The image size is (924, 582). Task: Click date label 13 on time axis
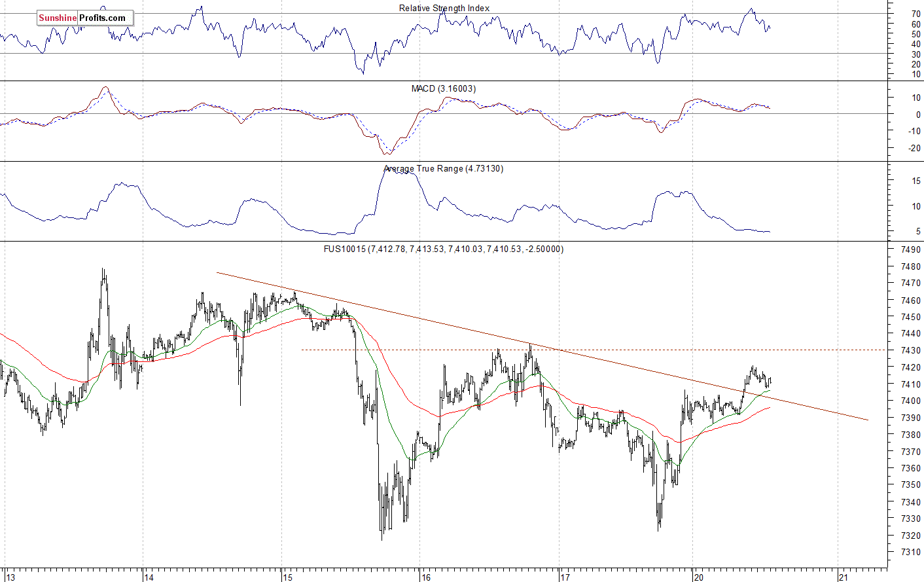[9, 577]
